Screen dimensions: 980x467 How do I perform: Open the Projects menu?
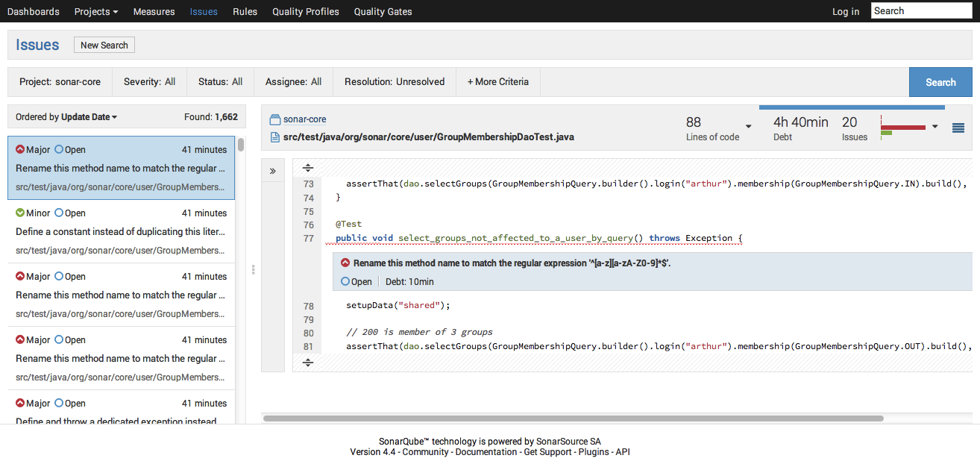[96, 12]
